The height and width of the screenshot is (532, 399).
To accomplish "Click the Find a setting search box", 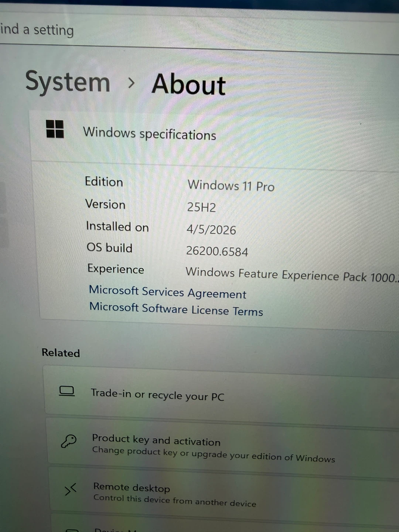I will click(x=199, y=30).
